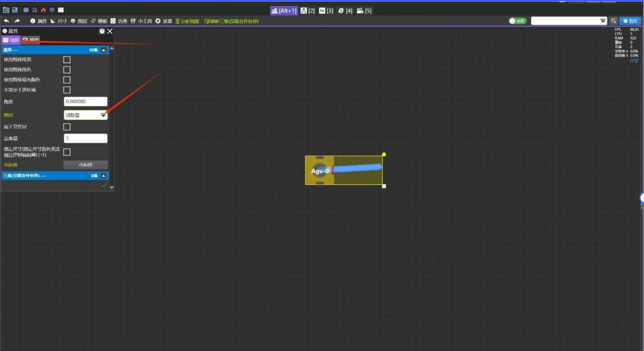The width and height of the screenshot is (644, 351).
Task: Click the 小组件 button
Action: pos(85,165)
